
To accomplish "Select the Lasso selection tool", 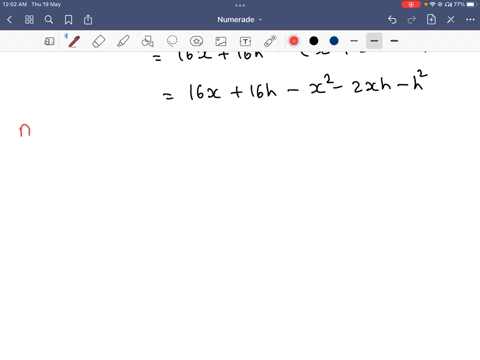I will pyautogui.click(x=172, y=41).
